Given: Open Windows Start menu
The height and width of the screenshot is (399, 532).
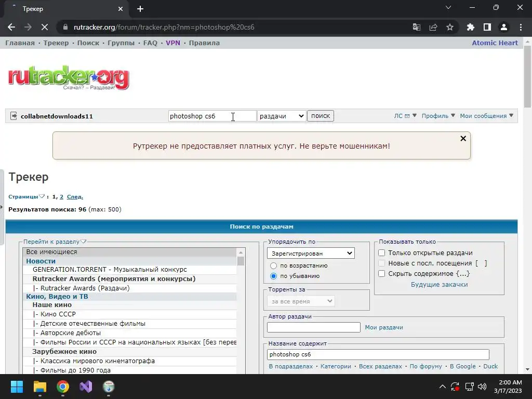Looking at the screenshot, I should click(x=17, y=387).
